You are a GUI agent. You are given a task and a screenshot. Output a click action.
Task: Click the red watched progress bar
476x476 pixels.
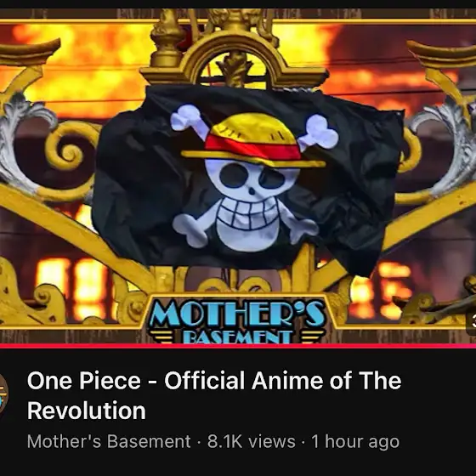238,345
